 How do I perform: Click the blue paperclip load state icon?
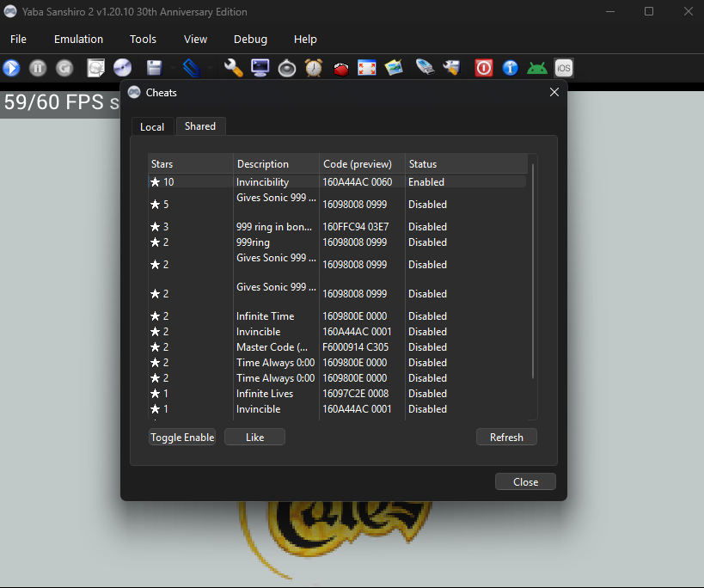click(x=192, y=68)
